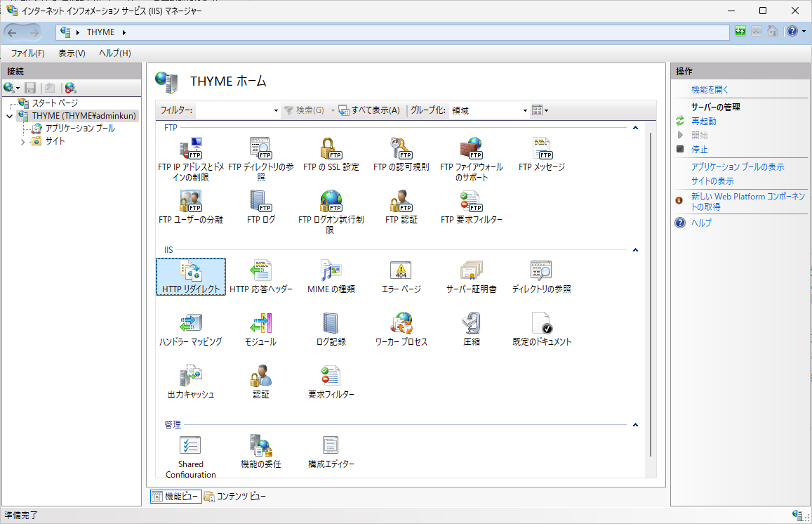Open MIME の種類 feature
Screen dimensions: 812x524
point(331,277)
